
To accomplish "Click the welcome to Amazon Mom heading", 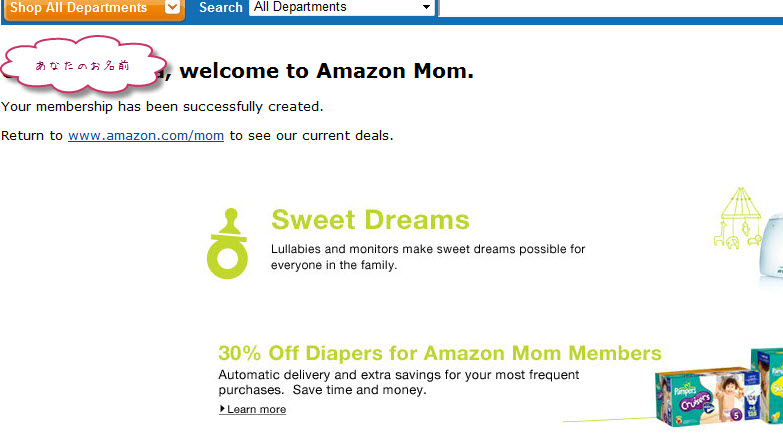I will (x=327, y=71).
